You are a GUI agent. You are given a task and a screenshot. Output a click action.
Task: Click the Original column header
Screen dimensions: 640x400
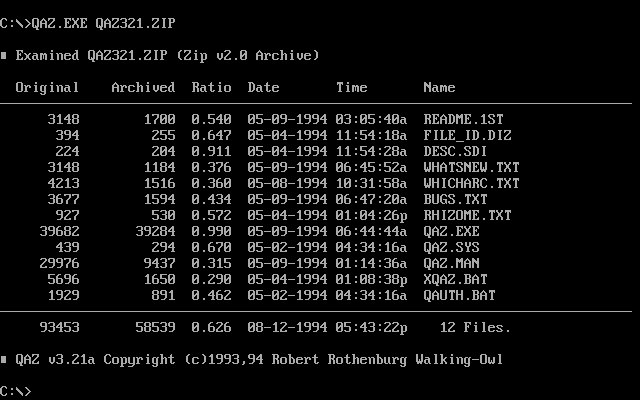(47, 87)
